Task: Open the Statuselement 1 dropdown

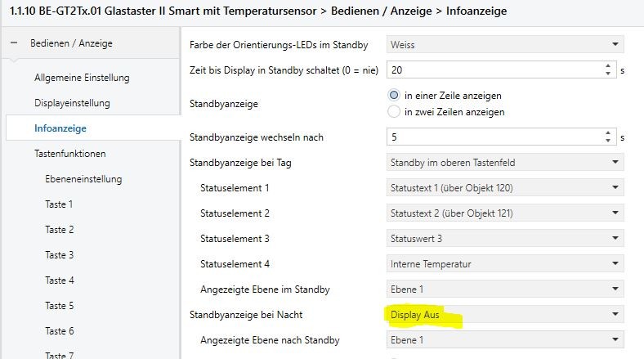Action: pos(504,188)
